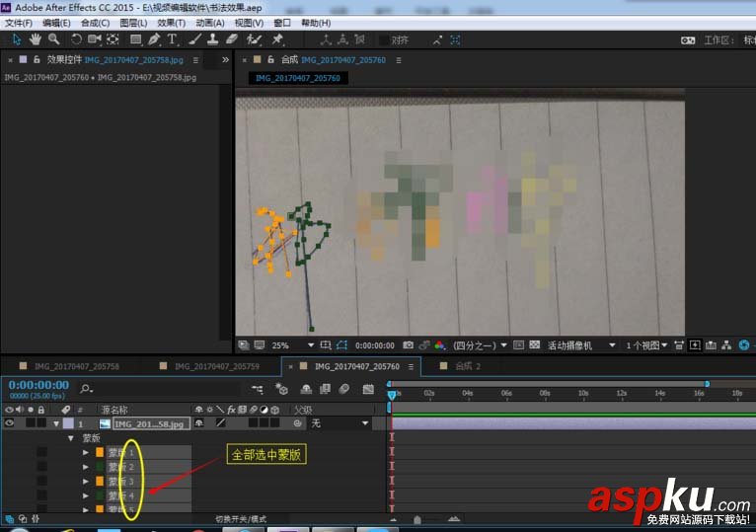Viewport: 756px width, 532px height.
Task: Click the local axis mode icon
Action: tap(326, 40)
